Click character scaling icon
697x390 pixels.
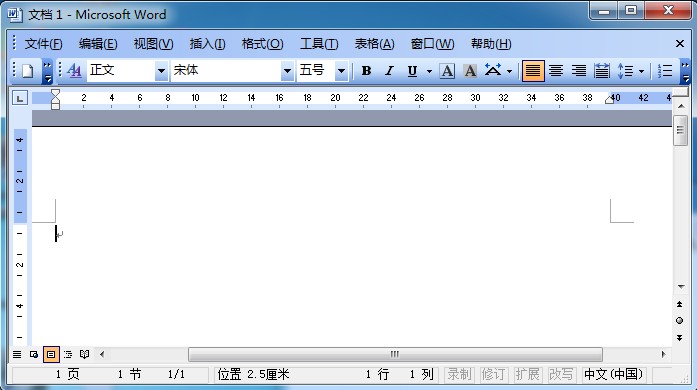493,71
